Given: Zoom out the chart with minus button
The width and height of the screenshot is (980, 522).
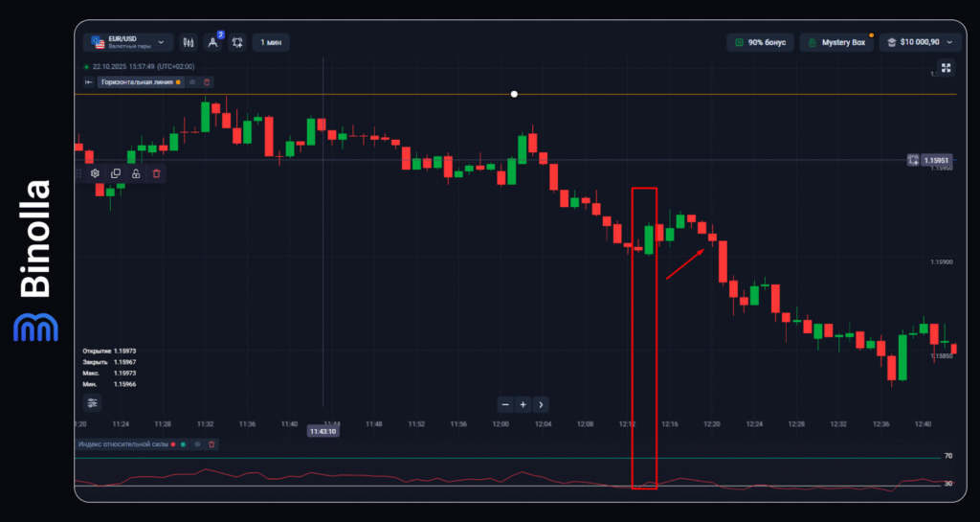Looking at the screenshot, I should click(x=505, y=404).
